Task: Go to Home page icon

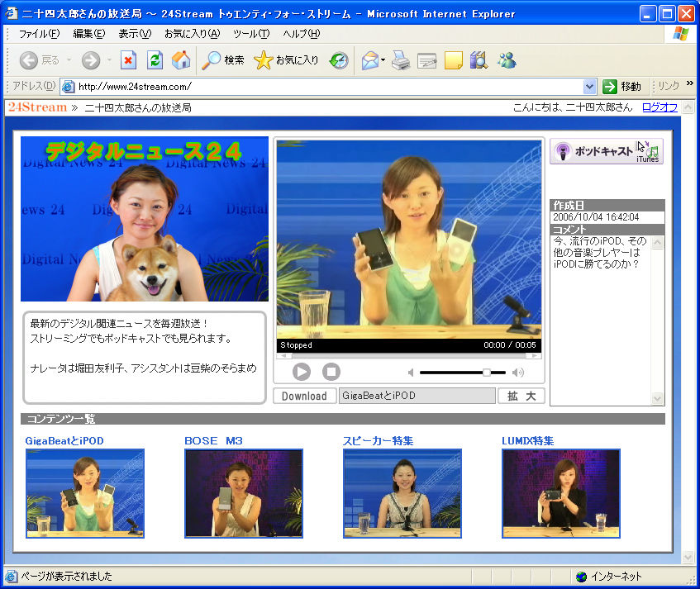Action: (x=180, y=60)
